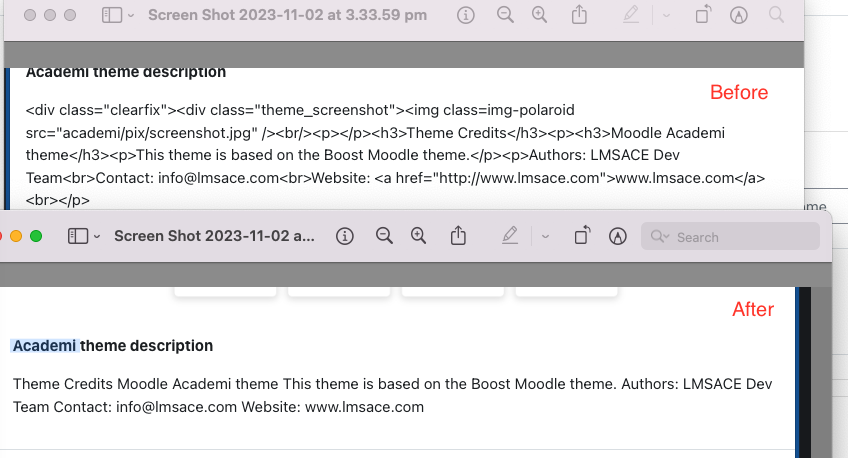Click the highlighted word 'Academi' in the After heading
This screenshot has width=848, height=458.
[x=45, y=346]
